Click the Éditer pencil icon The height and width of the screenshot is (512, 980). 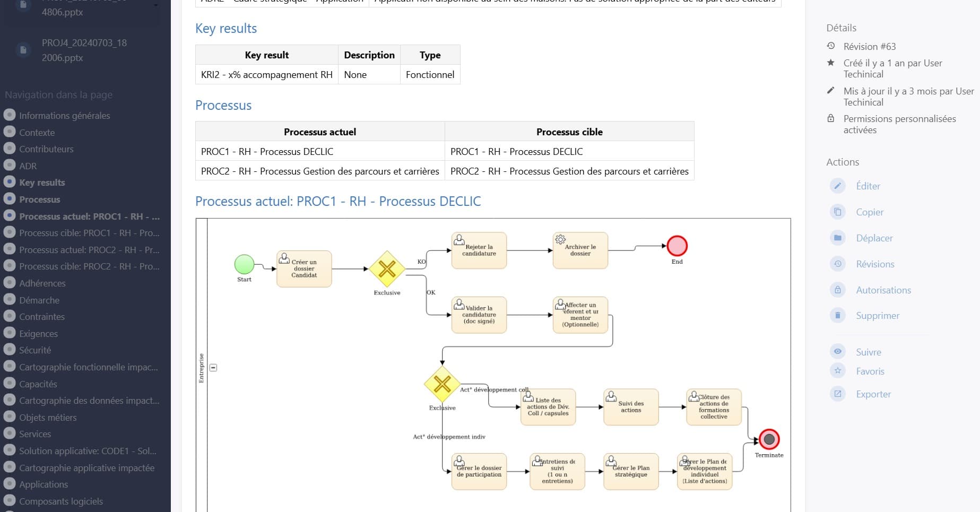837,186
